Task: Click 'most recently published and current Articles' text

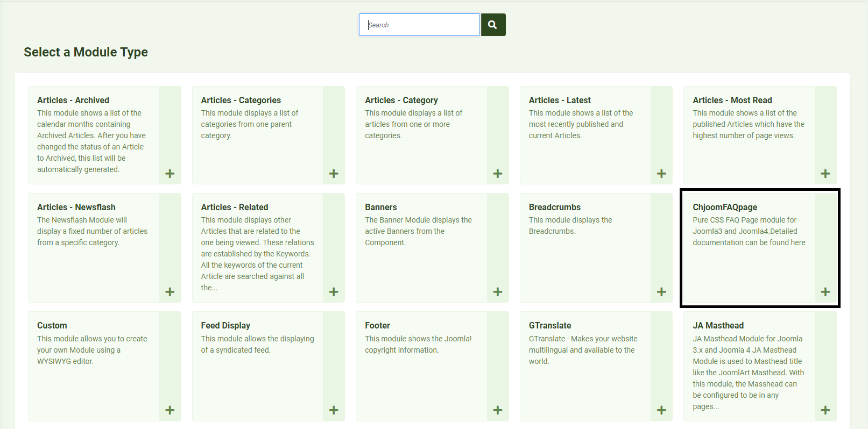Action: pyautogui.click(x=576, y=130)
